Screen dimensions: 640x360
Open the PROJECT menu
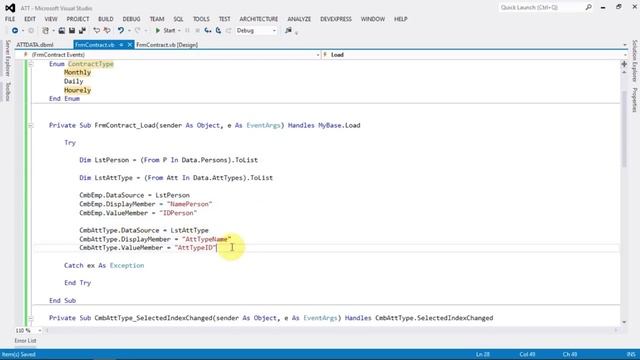tap(78, 19)
